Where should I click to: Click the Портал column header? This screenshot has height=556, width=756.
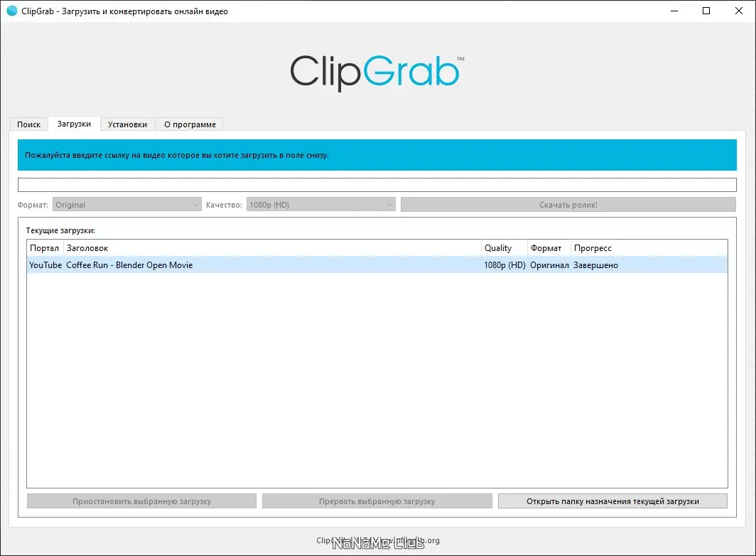point(45,248)
